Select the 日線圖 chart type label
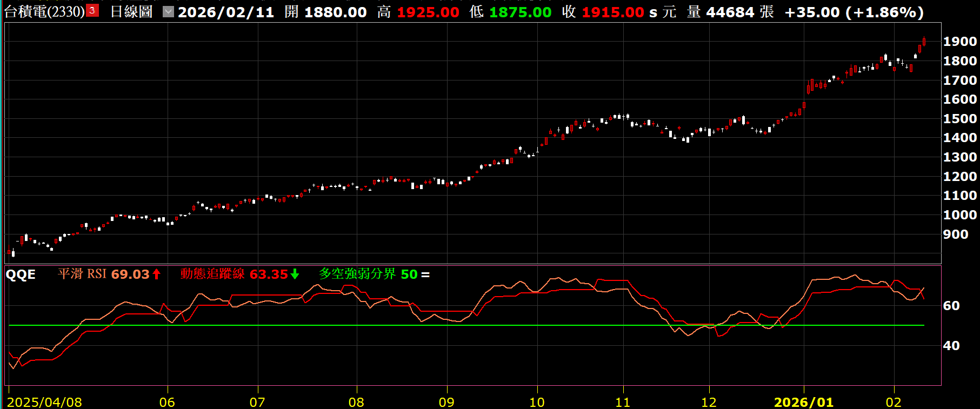980x409 pixels. [x=131, y=11]
